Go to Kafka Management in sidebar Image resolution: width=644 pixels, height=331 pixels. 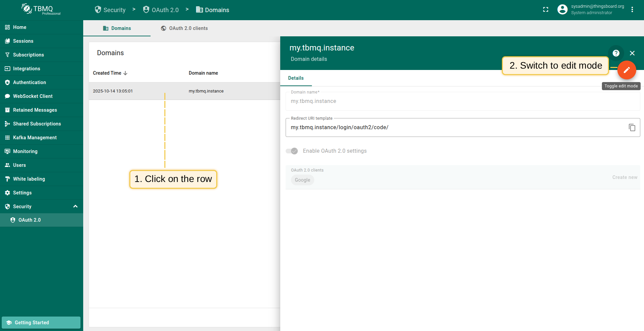(35, 138)
